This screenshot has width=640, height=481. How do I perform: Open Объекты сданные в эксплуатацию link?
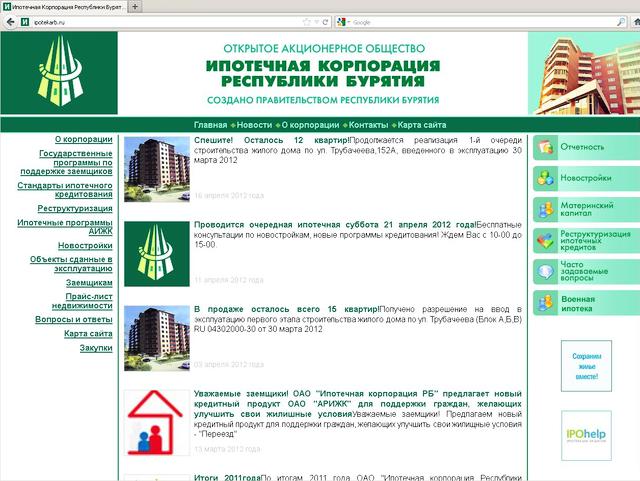tap(71, 264)
